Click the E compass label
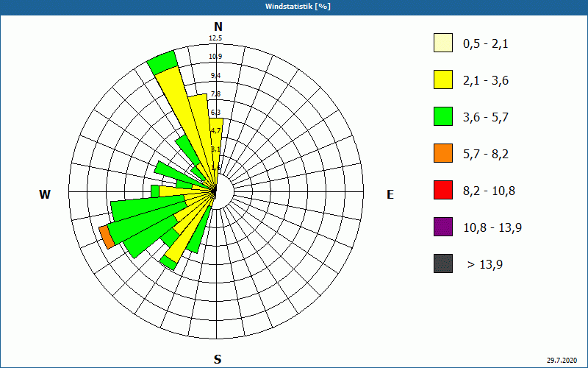The height and width of the screenshot is (368, 588). [390, 194]
